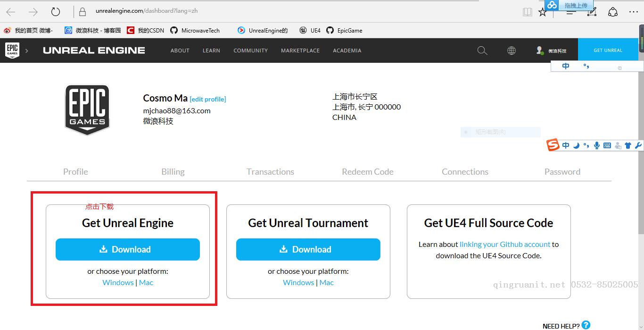
Task: Click the microphone voice input icon on Sogou bar
Action: [597, 145]
